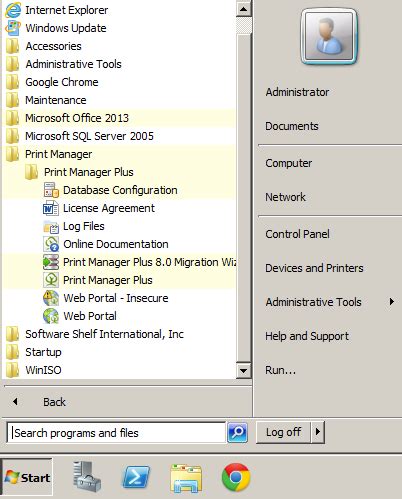
Task: Open the Administrator personal folder link
Action: click(x=297, y=92)
